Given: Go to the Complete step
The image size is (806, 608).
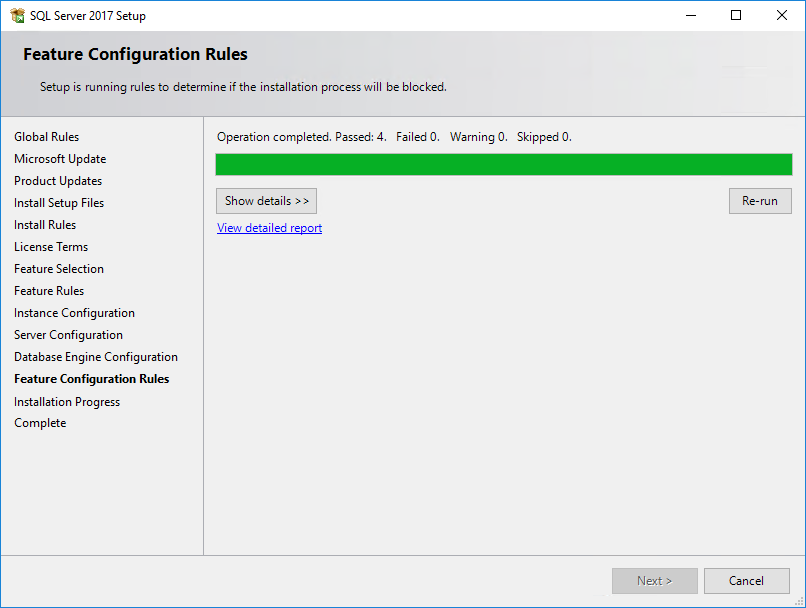Looking at the screenshot, I should (40, 423).
